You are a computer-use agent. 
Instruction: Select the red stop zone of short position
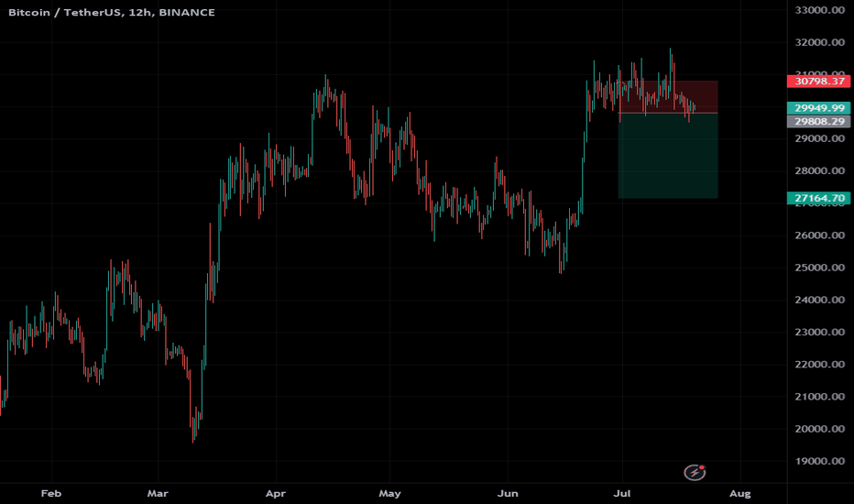[x=668, y=97]
